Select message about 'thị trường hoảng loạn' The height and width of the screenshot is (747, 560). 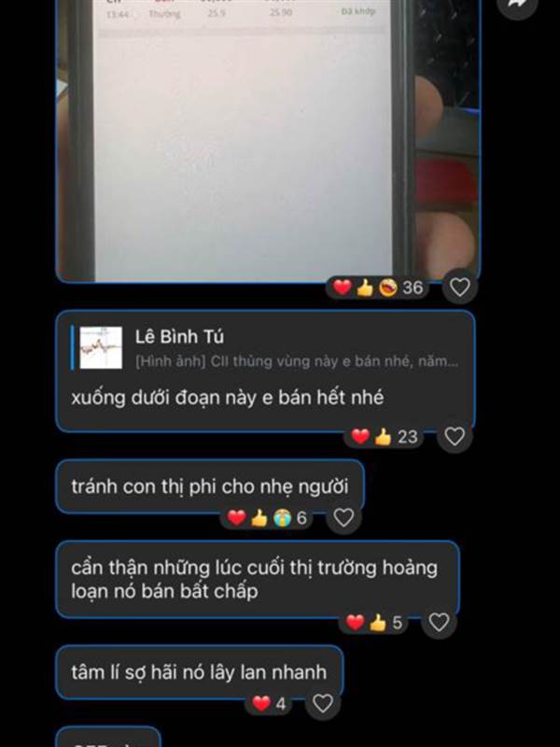click(258, 579)
